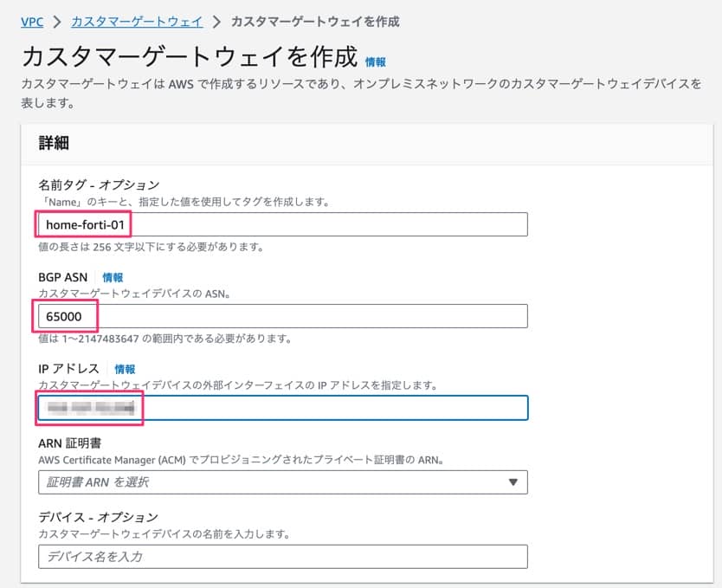The width and height of the screenshot is (722, 588).
Task: Open the 証明書 ARN を選択 dropdown
Action: coord(283,482)
